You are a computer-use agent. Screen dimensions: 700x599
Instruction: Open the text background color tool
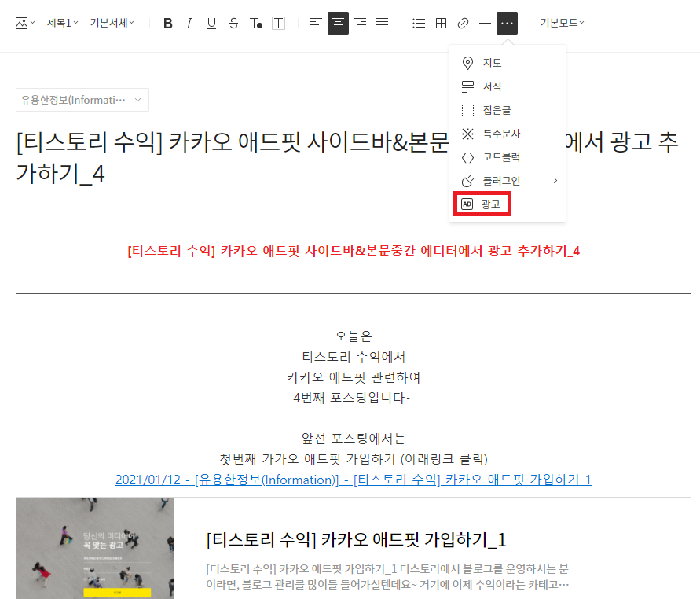point(278,24)
